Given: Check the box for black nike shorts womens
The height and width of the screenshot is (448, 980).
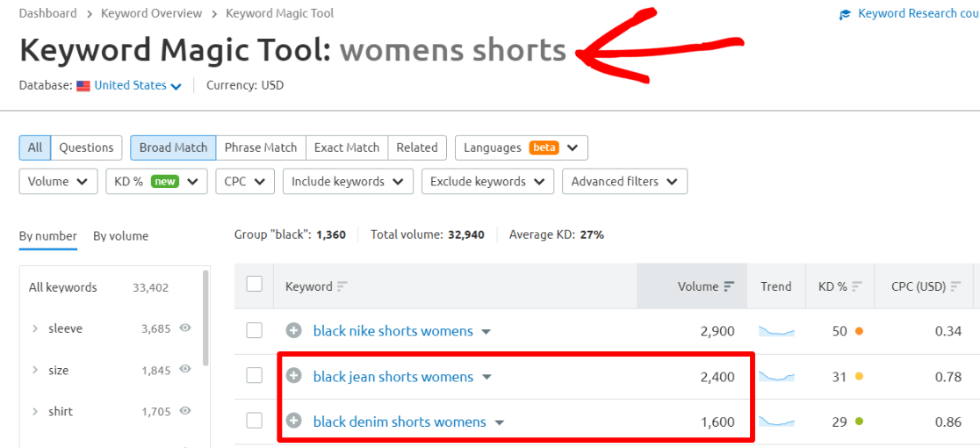Looking at the screenshot, I should pos(254,330).
